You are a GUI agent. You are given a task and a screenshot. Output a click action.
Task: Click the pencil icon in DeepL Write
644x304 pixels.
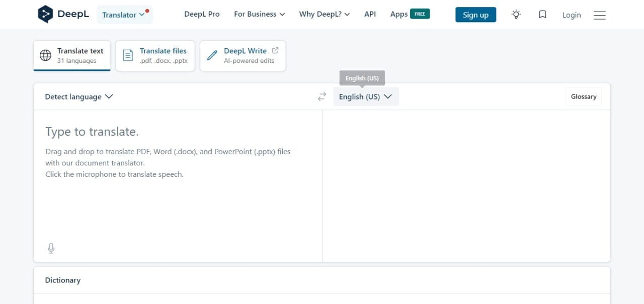point(212,56)
